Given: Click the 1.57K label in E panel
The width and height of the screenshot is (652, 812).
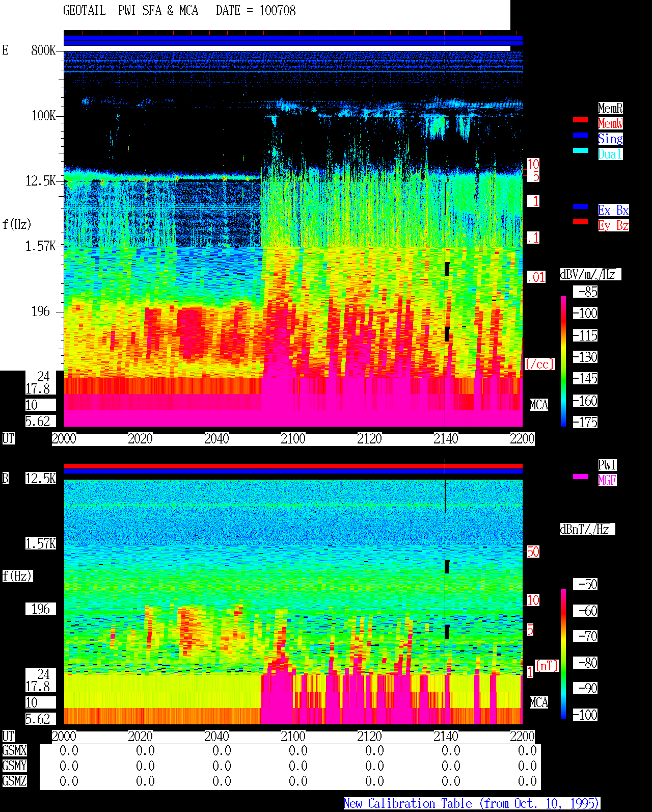Looking at the screenshot, I should point(41,246).
